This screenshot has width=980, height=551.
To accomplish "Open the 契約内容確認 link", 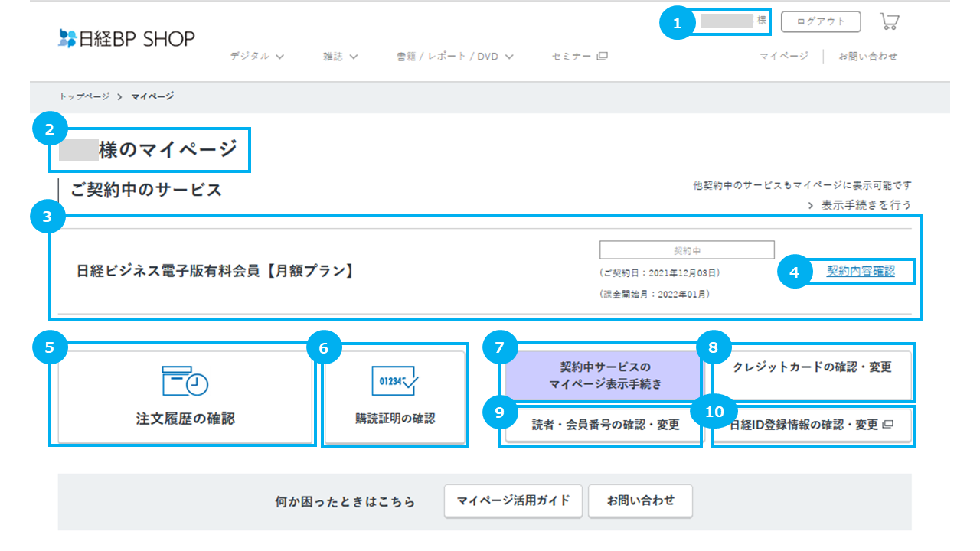I will 861,271.
